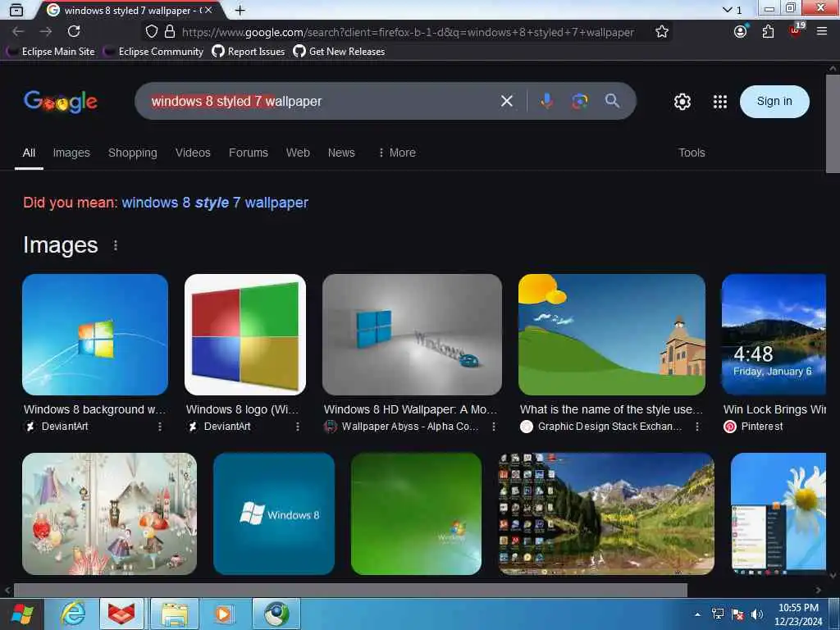Image resolution: width=840 pixels, height=630 pixels.
Task: Select the All search tab
Action: (29, 153)
